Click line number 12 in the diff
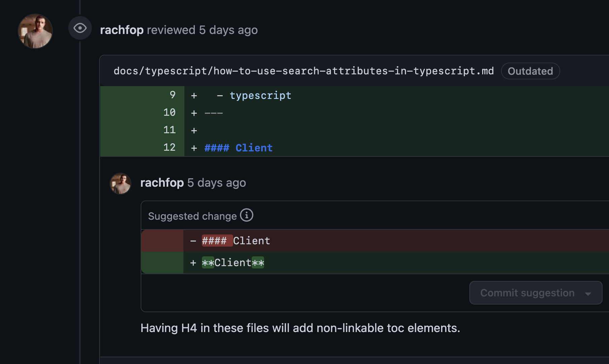The width and height of the screenshot is (609, 364). pyautogui.click(x=170, y=147)
